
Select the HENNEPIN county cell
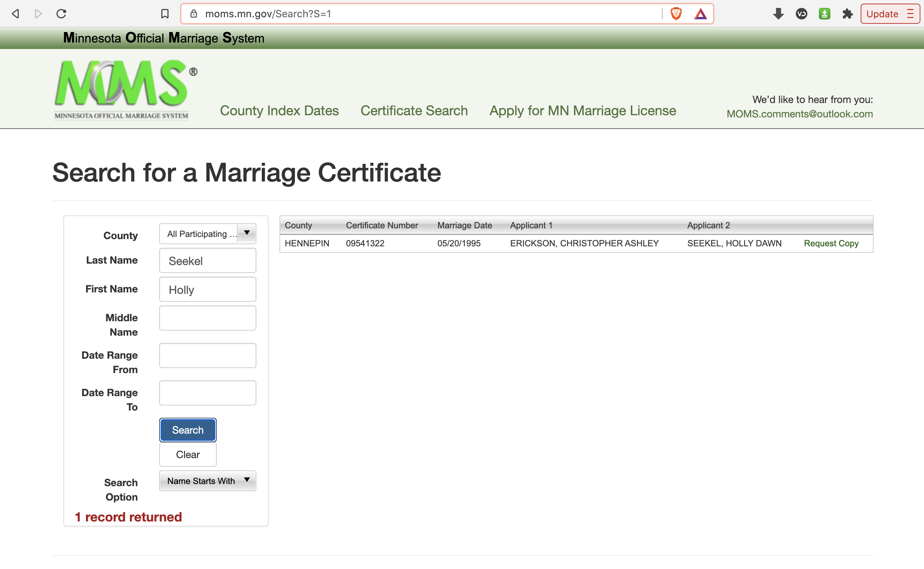tap(307, 243)
